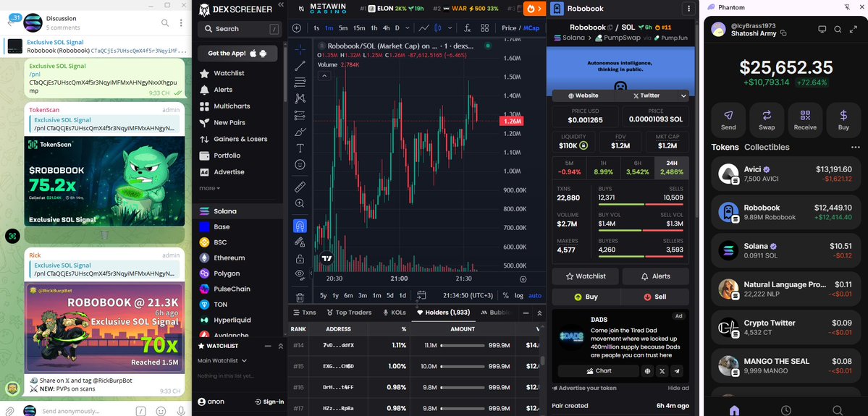The height and width of the screenshot is (416, 868).
Task: Expand social links chevron beside Twitter
Action: pyautogui.click(x=683, y=95)
